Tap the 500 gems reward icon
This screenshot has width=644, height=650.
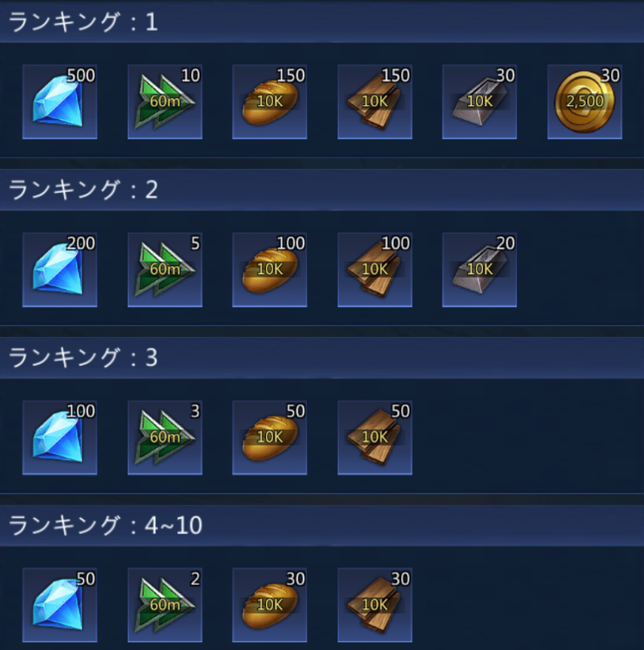60,102
